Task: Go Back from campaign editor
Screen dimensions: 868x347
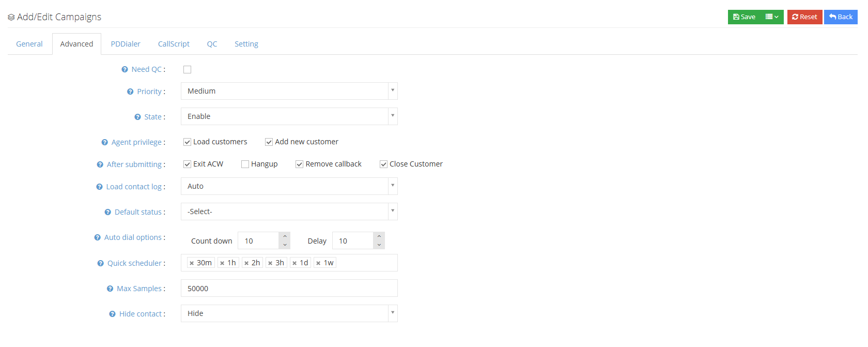Action: (x=841, y=17)
